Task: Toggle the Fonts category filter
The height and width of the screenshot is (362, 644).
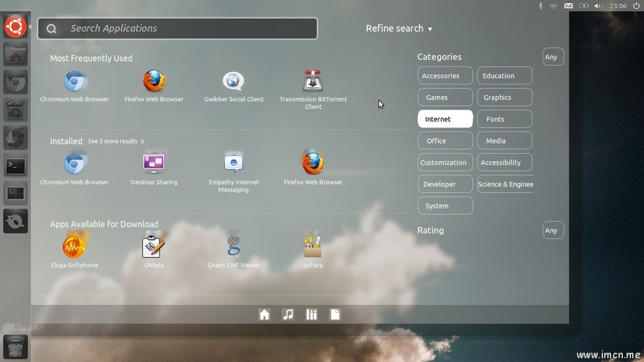Action: (505, 119)
